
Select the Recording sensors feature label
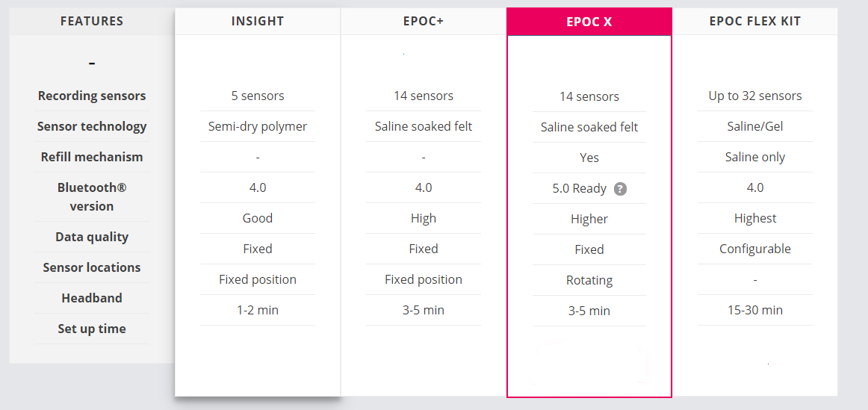(92, 96)
